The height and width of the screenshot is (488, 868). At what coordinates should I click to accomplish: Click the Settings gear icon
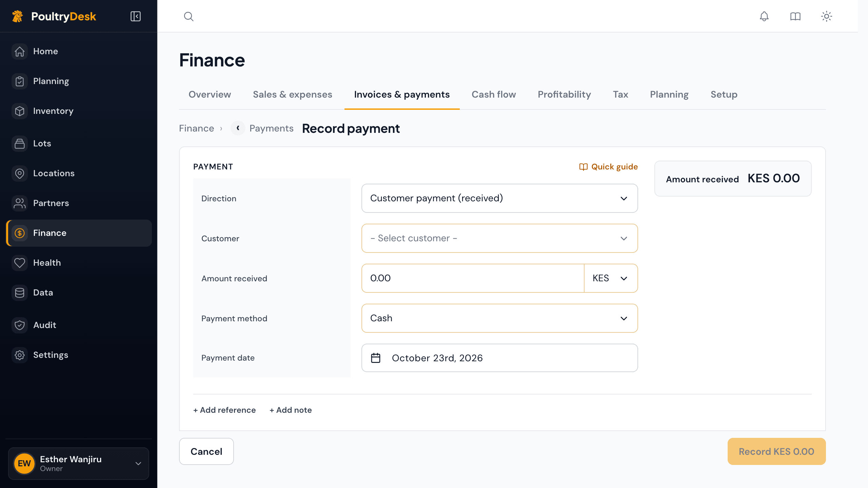[x=20, y=355]
